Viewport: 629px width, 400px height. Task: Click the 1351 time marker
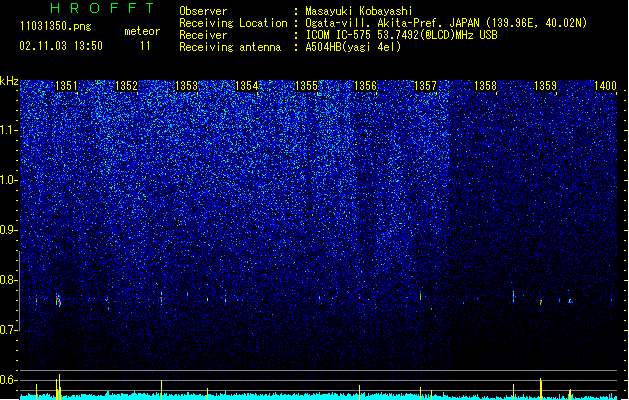coord(66,86)
